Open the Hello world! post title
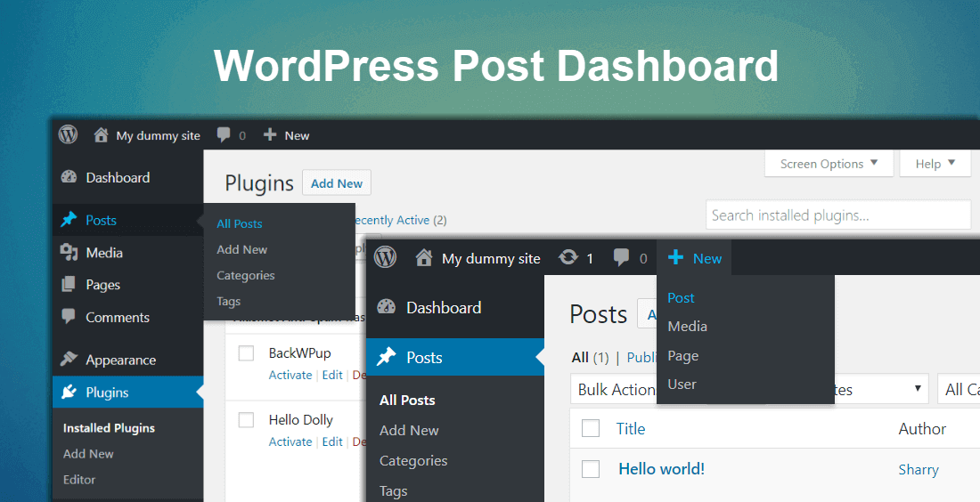This screenshot has height=502, width=980. (661, 469)
